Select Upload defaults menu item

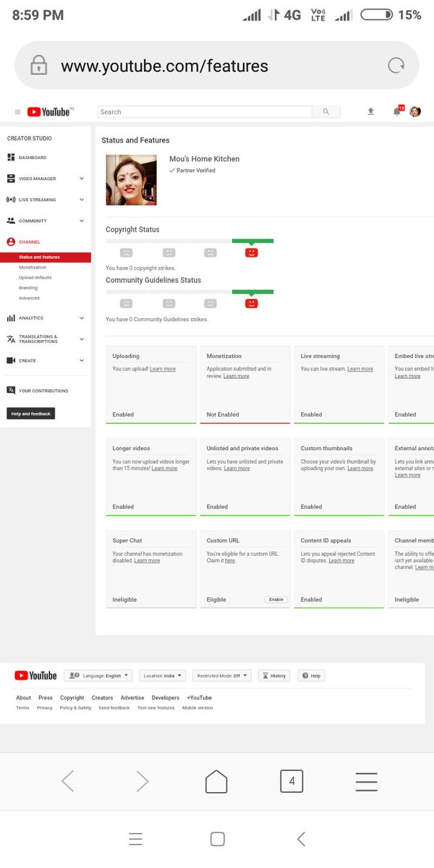click(x=35, y=278)
